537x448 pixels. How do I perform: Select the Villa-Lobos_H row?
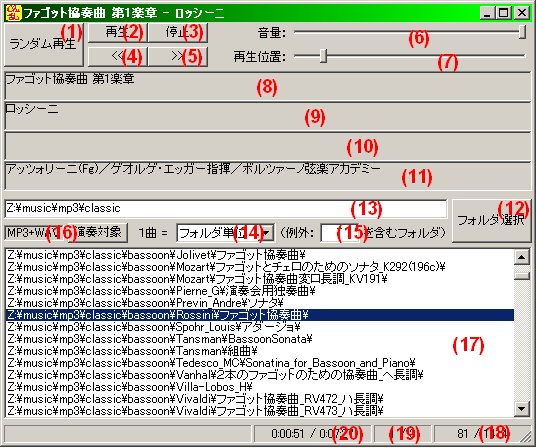pyautogui.click(x=260, y=387)
